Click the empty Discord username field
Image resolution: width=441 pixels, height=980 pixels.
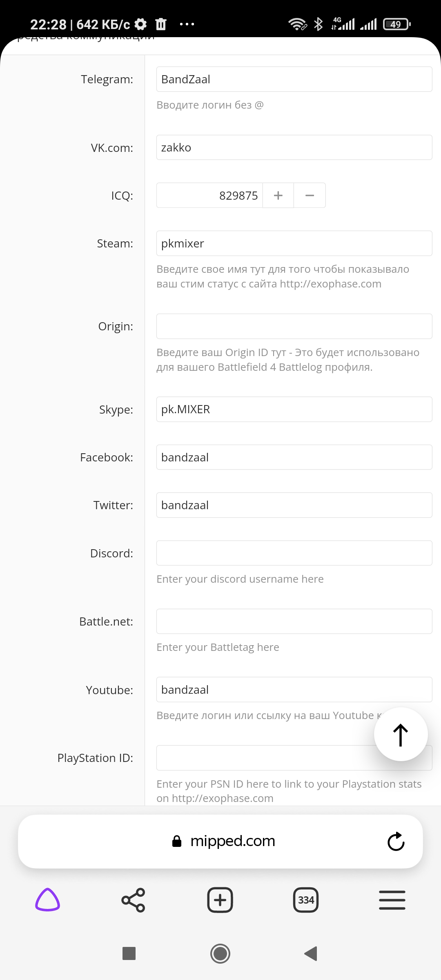click(294, 553)
